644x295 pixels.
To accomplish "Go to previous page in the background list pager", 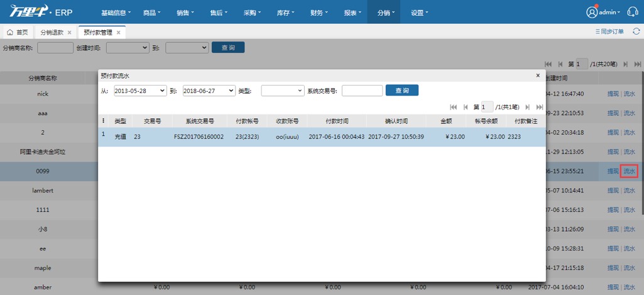I will (560, 64).
